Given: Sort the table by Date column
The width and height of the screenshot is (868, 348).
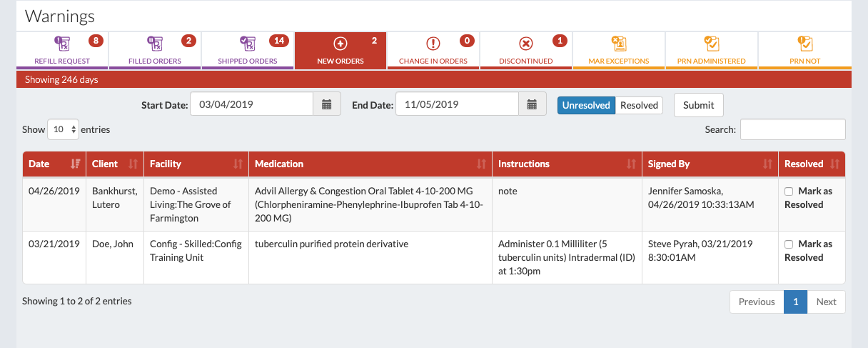Looking at the screenshot, I should click(54, 164).
